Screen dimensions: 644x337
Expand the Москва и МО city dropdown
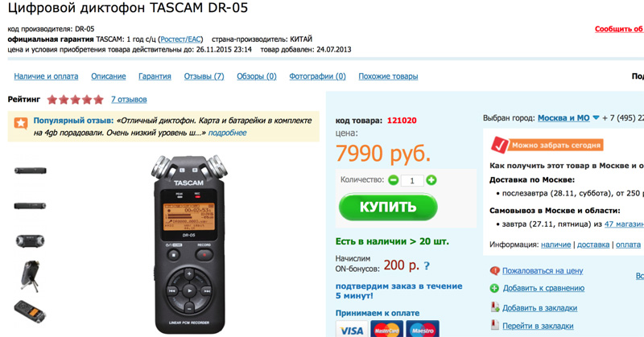click(596, 117)
